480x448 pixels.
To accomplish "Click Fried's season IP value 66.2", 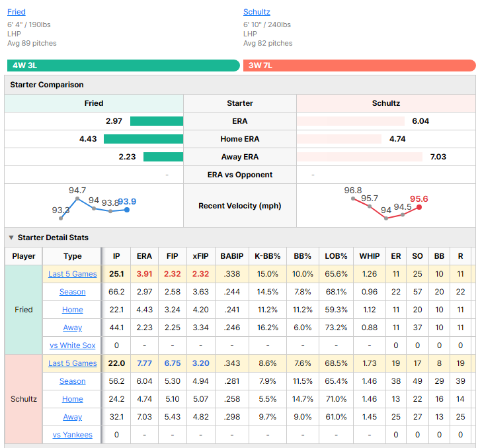I will click(116, 292).
